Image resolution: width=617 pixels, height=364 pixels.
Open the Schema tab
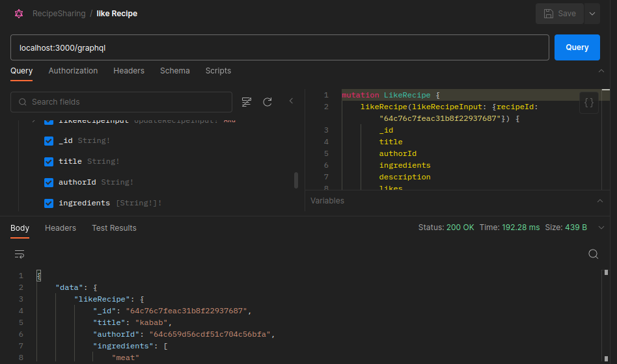(174, 71)
